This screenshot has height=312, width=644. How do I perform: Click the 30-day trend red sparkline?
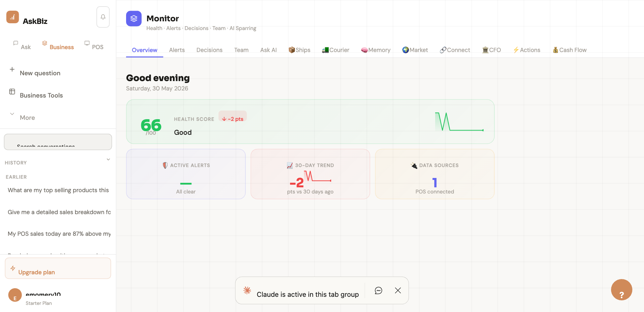(317, 176)
